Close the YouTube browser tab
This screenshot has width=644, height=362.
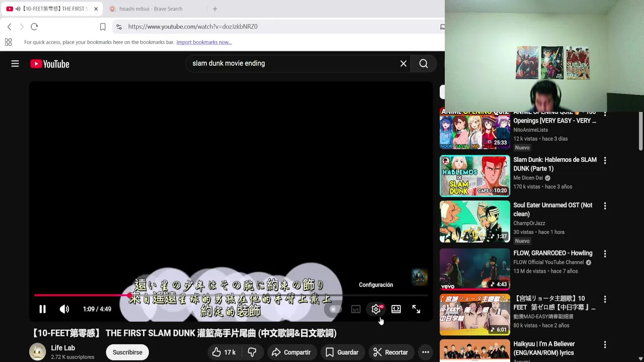tap(96, 9)
